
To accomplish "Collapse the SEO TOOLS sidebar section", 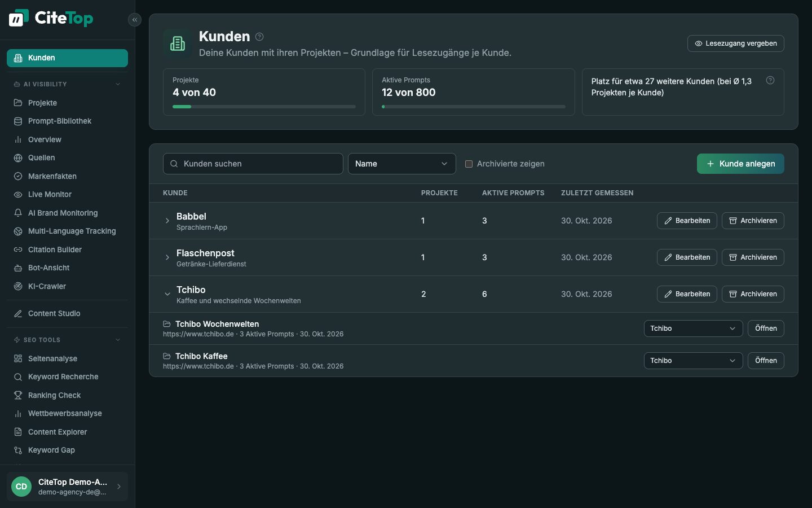I will [x=118, y=340].
